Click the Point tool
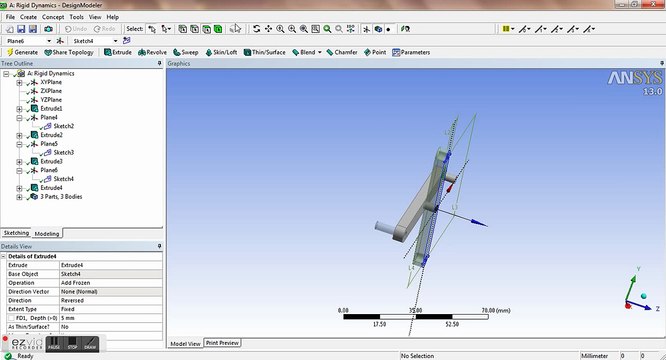The image size is (666, 360). (375, 52)
